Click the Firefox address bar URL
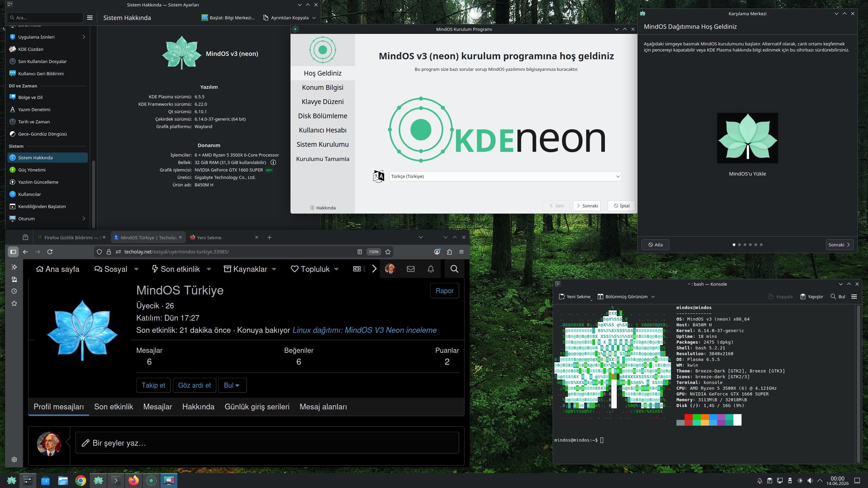The width and height of the screenshot is (868, 488). [177, 252]
